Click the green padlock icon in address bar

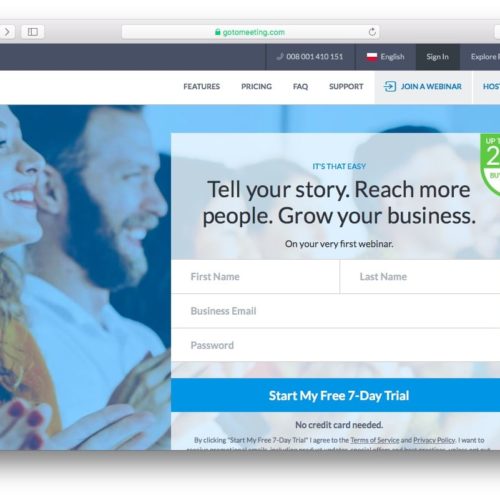(218, 32)
